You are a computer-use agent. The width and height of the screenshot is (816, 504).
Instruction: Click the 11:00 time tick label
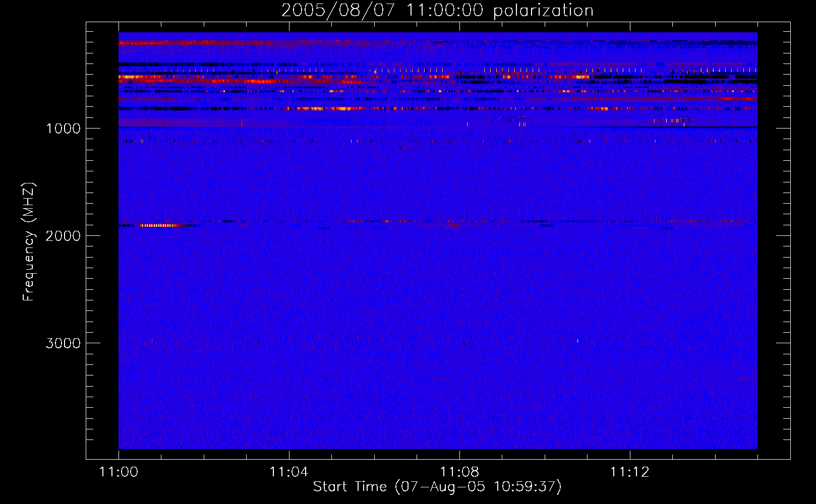(x=119, y=472)
